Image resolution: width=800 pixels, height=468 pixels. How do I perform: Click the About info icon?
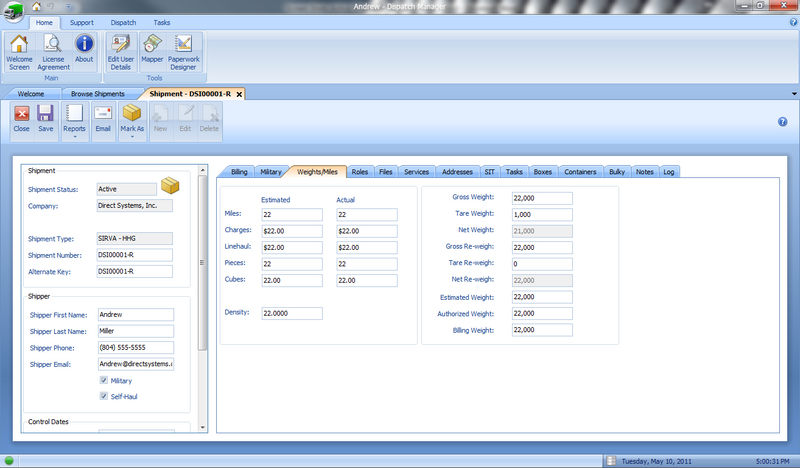pos(85,51)
